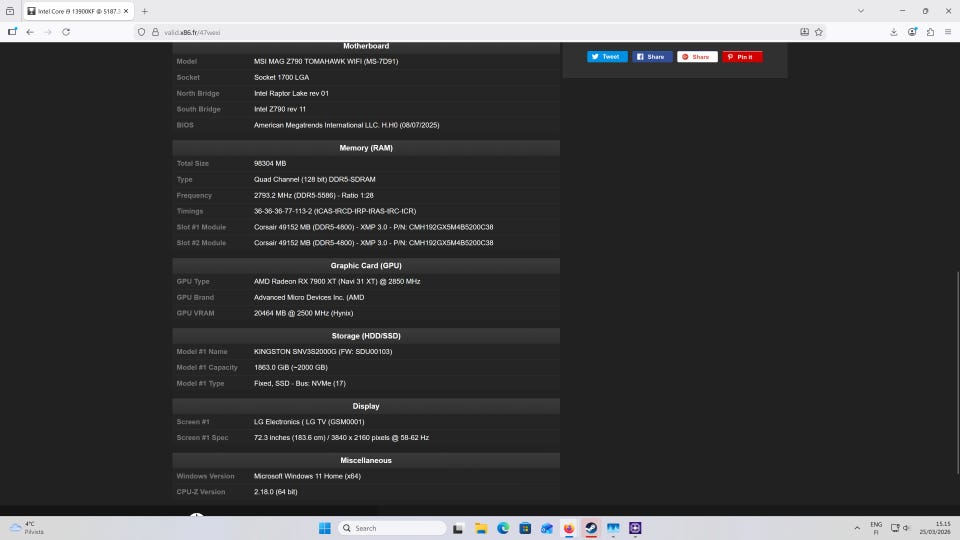
Task: Open the Firefox application menu
Action: (x=948, y=32)
